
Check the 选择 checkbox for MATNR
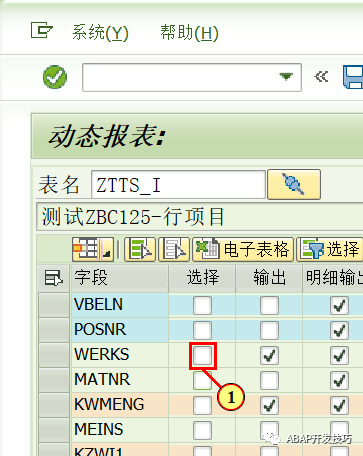202,380
